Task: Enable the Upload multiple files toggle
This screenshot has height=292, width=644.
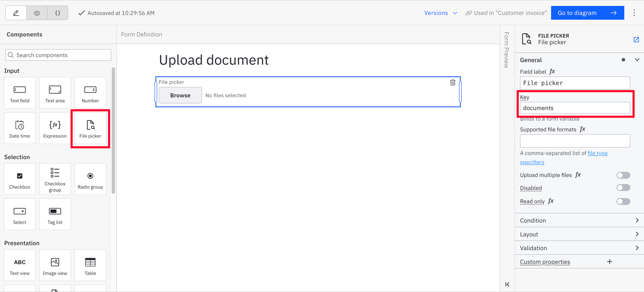Action: tap(623, 175)
